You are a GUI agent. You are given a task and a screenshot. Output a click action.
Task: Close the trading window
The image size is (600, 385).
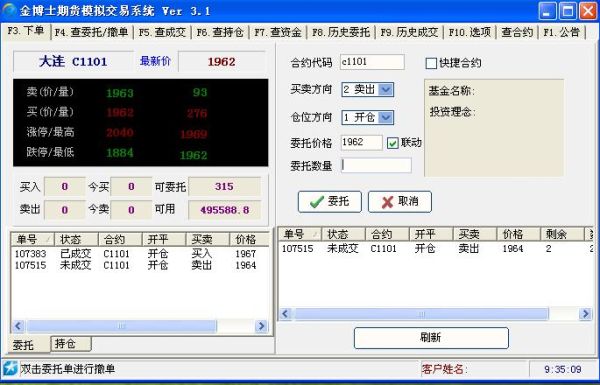[x=587, y=11]
